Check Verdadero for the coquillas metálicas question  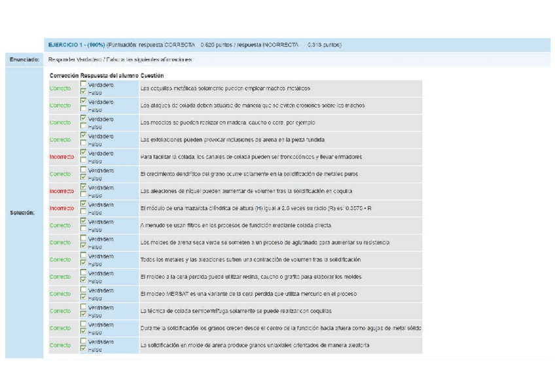pos(82,84)
